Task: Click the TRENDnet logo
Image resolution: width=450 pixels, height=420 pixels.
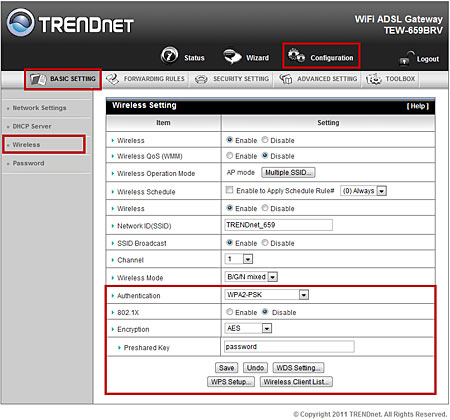Action: coord(70,23)
